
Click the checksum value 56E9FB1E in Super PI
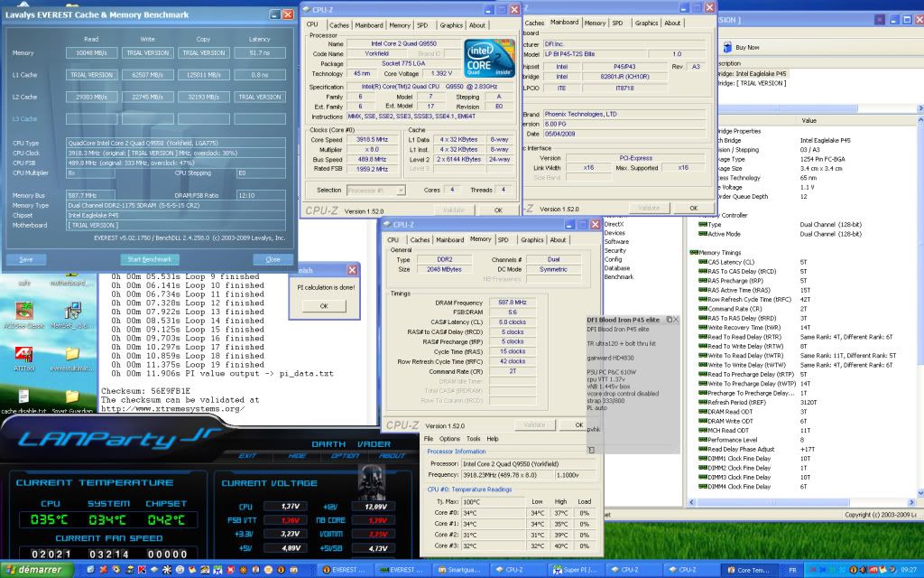coord(170,391)
